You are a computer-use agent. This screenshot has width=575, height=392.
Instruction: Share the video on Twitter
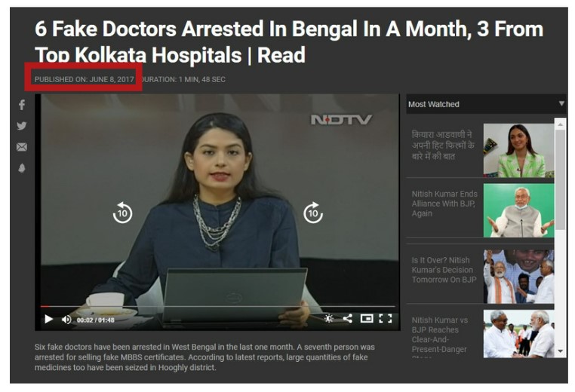[22, 126]
